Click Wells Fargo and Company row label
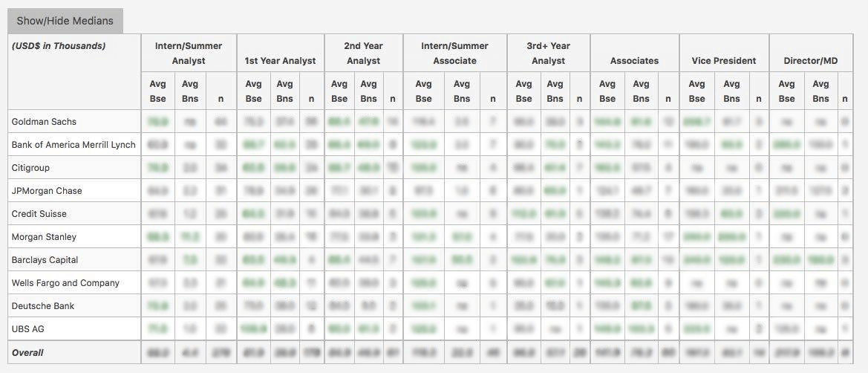Viewport: 868px width, 373px height. [65, 282]
